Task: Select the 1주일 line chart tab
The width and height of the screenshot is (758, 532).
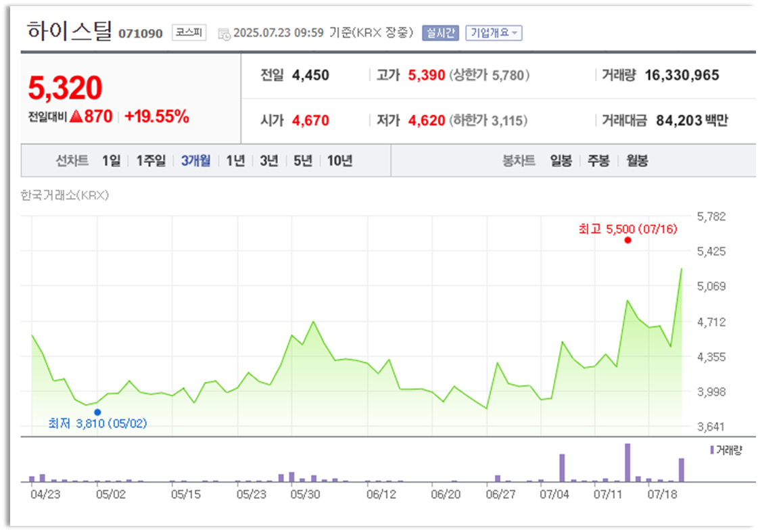Action: click(151, 160)
